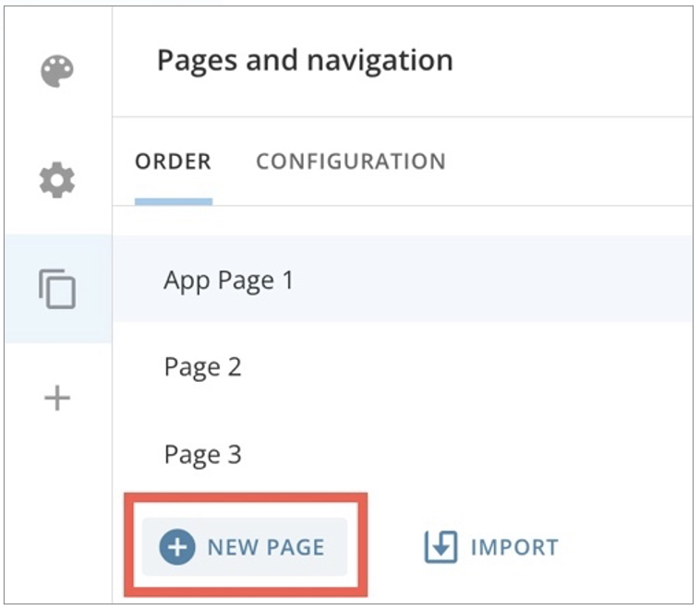This screenshot has width=700, height=609.
Task: Click the plus icon in the sidebar
Action: [x=57, y=398]
